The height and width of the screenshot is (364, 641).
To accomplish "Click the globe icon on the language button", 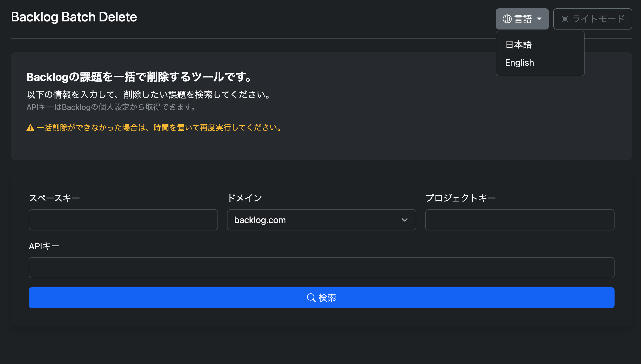I will pos(507,19).
